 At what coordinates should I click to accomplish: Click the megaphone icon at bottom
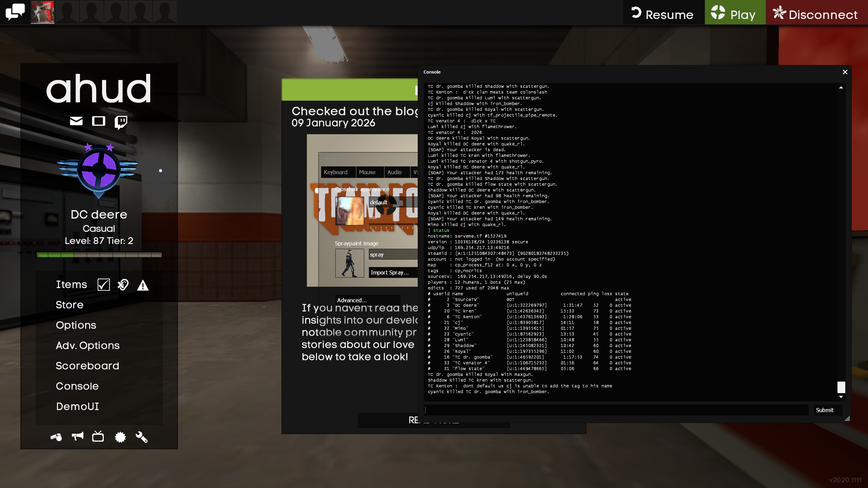tap(77, 436)
